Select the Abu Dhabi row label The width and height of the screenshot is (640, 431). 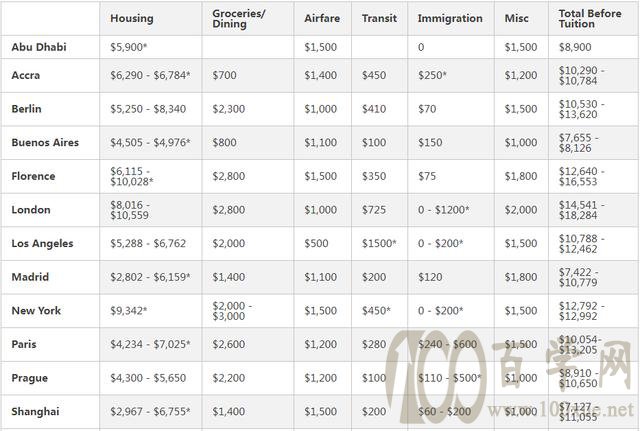39,47
